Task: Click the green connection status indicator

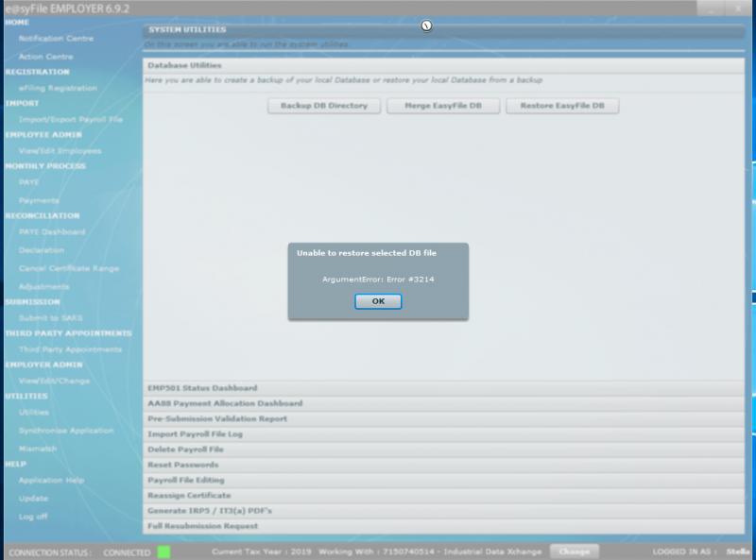Action: 163,551
